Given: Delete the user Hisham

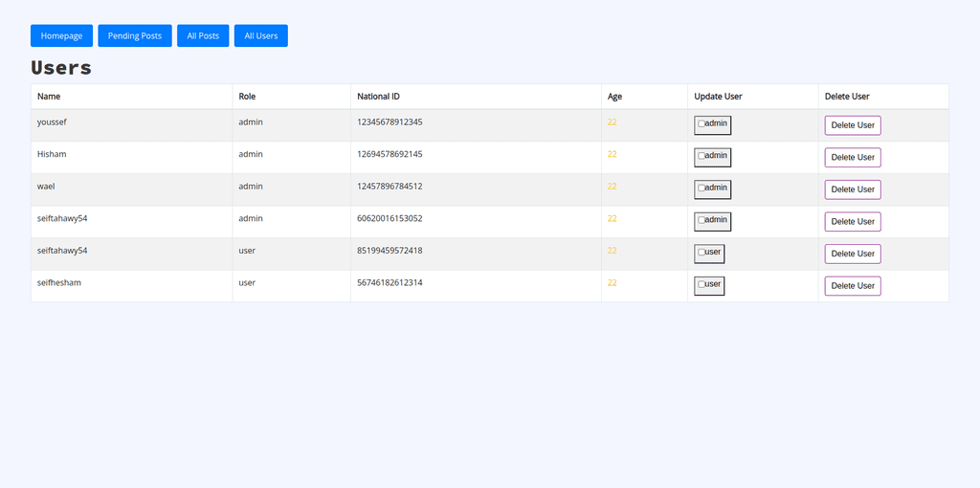Looking at the screenshot, I should click(853, 158).
